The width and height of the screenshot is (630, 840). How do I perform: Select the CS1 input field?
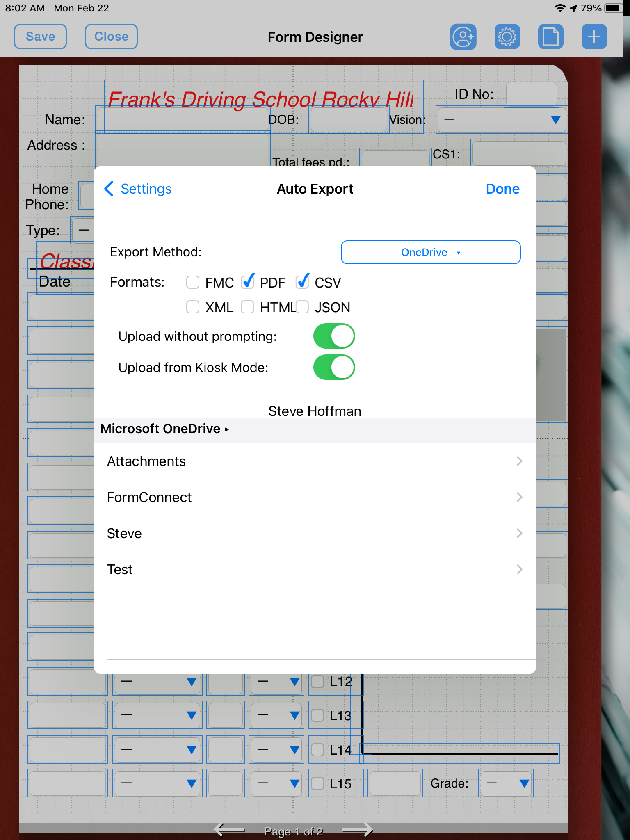(519, 154)
